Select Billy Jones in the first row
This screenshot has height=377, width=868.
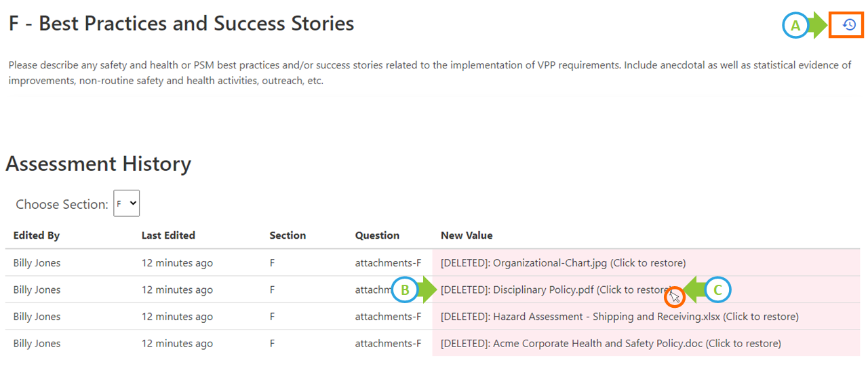click(x=37, y=263)
